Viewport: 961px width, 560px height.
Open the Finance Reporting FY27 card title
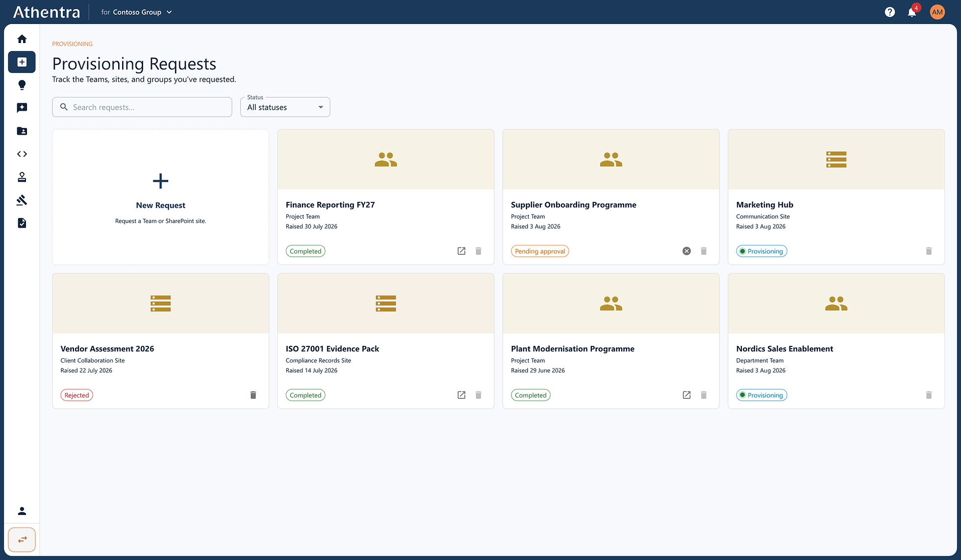click(330, 205)
